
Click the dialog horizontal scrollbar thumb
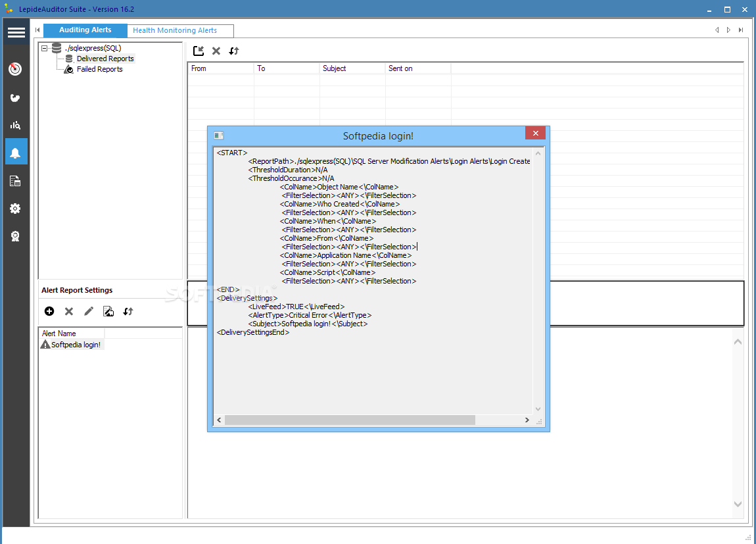click(350, 420)
